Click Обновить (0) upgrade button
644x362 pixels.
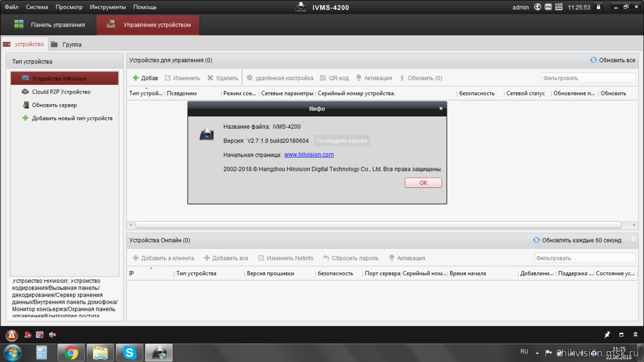point(421,78)
